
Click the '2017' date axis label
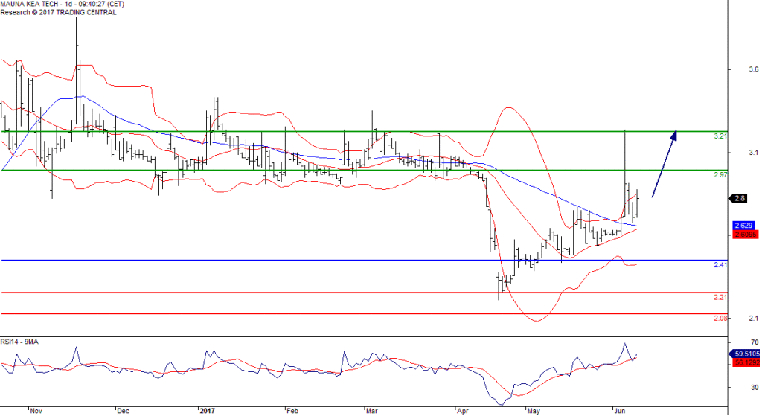pyautogui.click(x=207, y=411)
